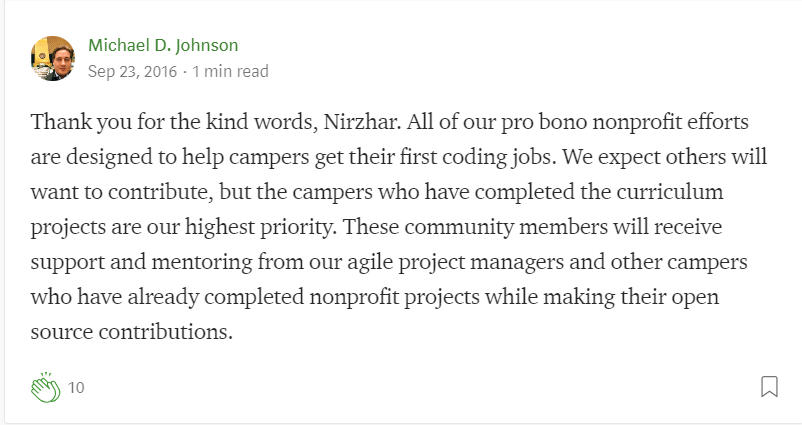Open the Sep 23, 2016 date link
Image resolution: width=802 pixels, height=425 pixels.
(x=132, y=71)
